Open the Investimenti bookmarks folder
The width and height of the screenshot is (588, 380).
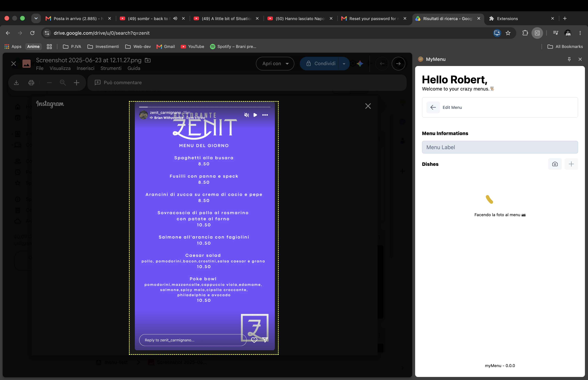click(103, 47)
